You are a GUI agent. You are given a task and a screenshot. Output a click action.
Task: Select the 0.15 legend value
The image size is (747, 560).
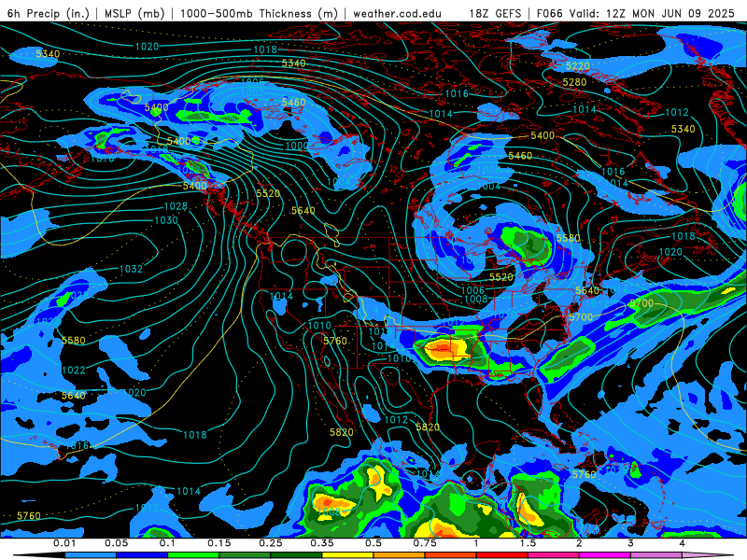coord(219,543)
